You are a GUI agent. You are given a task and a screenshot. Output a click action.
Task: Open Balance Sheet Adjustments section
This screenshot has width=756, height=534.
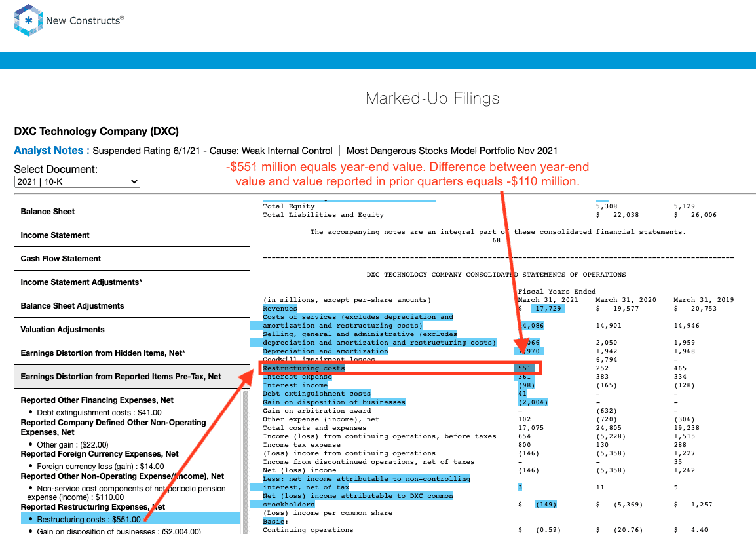click(x=132, y=306)
